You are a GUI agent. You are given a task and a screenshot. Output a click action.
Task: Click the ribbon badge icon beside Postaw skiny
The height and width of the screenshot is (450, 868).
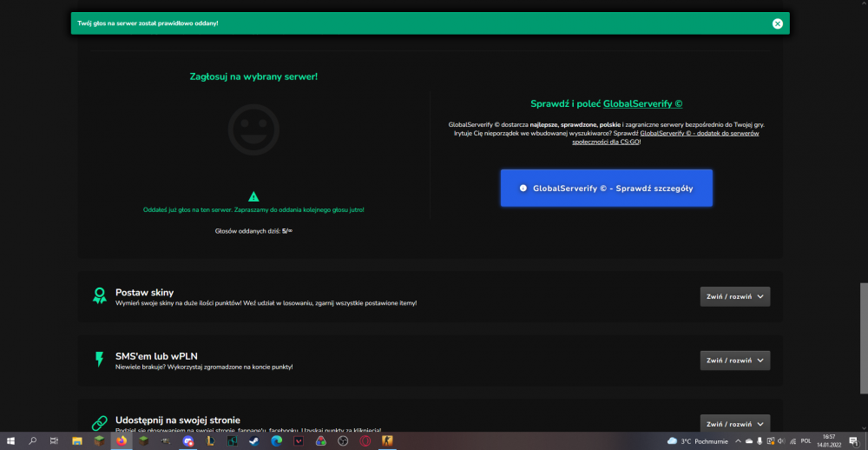point(100,296)
